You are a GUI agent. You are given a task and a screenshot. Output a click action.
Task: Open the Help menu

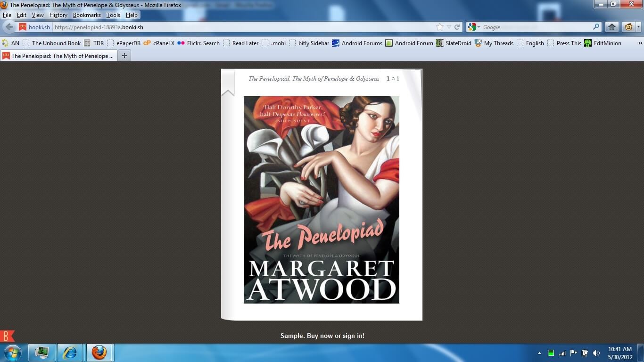(132, 15)
